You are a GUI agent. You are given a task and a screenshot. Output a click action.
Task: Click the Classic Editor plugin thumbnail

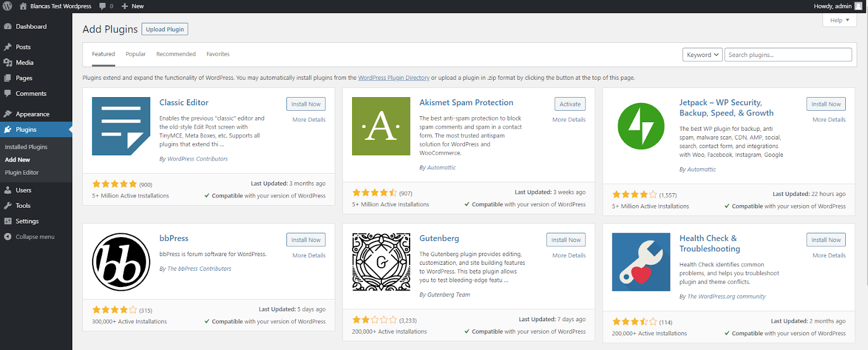(121, 126)
